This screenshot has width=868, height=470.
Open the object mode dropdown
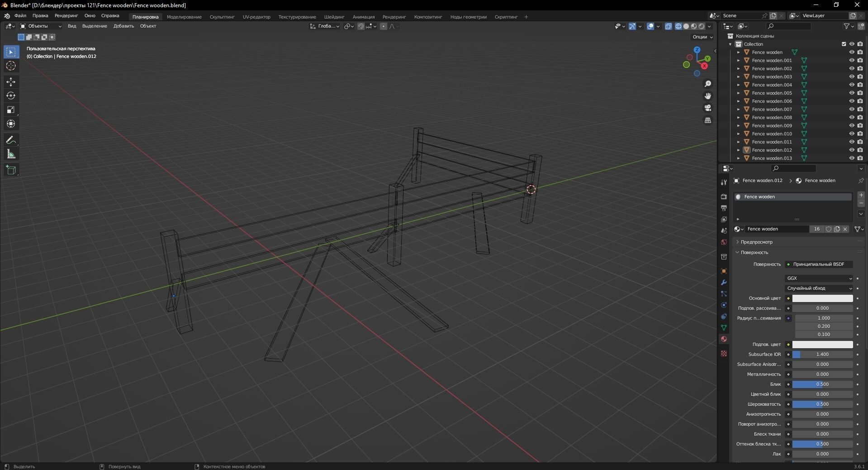40,26
